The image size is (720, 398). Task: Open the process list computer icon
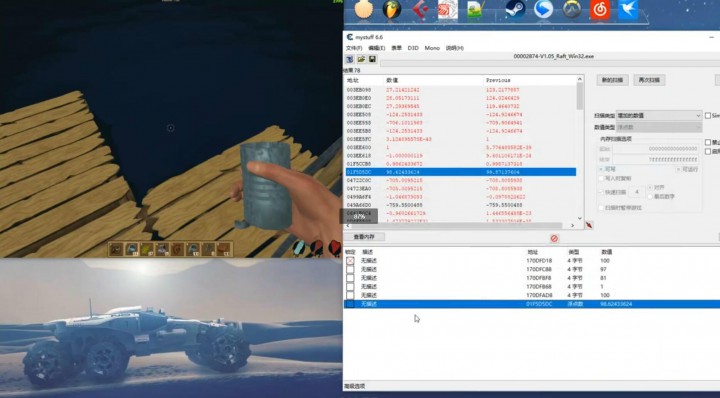click(350, 59)
